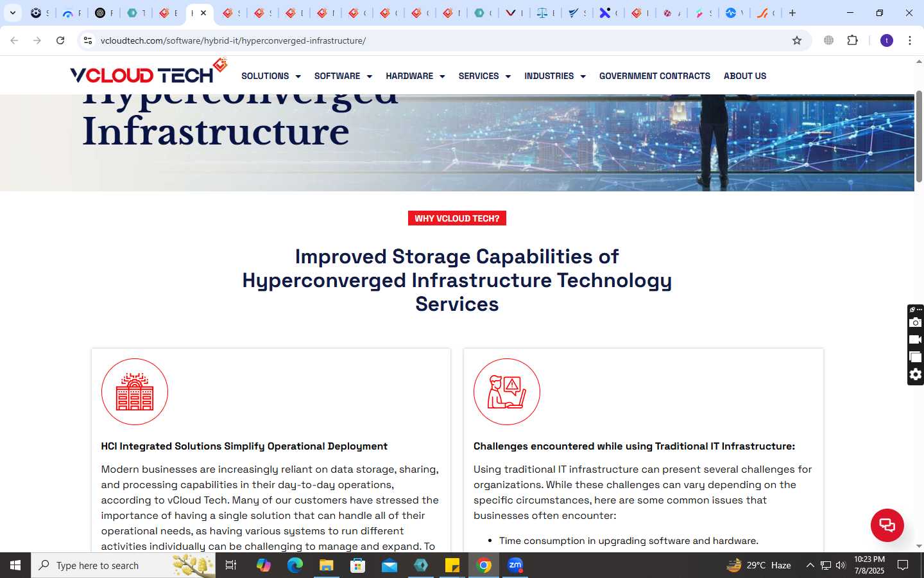Screen dimensions: 924x578
Task: View site information icon in address bar
Action: click(88, 40)
